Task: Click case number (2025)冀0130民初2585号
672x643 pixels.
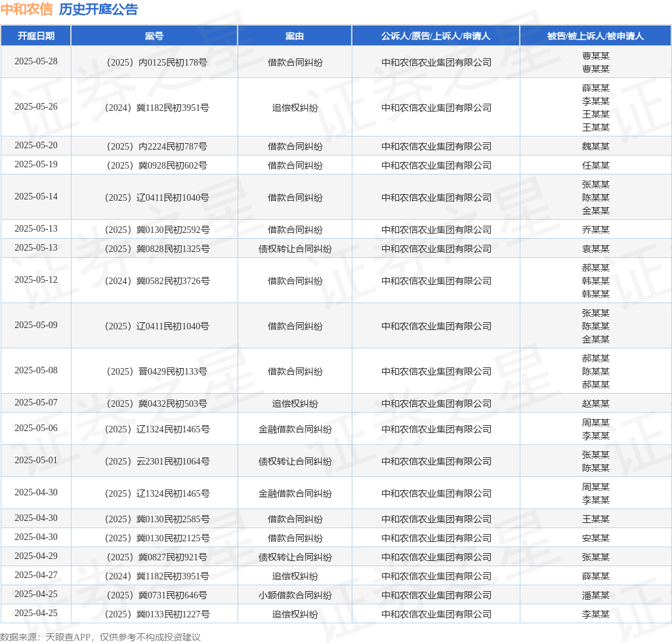Action: point(157,519)
